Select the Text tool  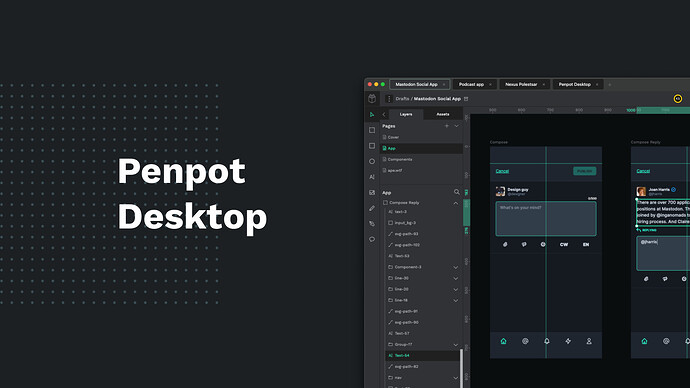pos(372,177)
